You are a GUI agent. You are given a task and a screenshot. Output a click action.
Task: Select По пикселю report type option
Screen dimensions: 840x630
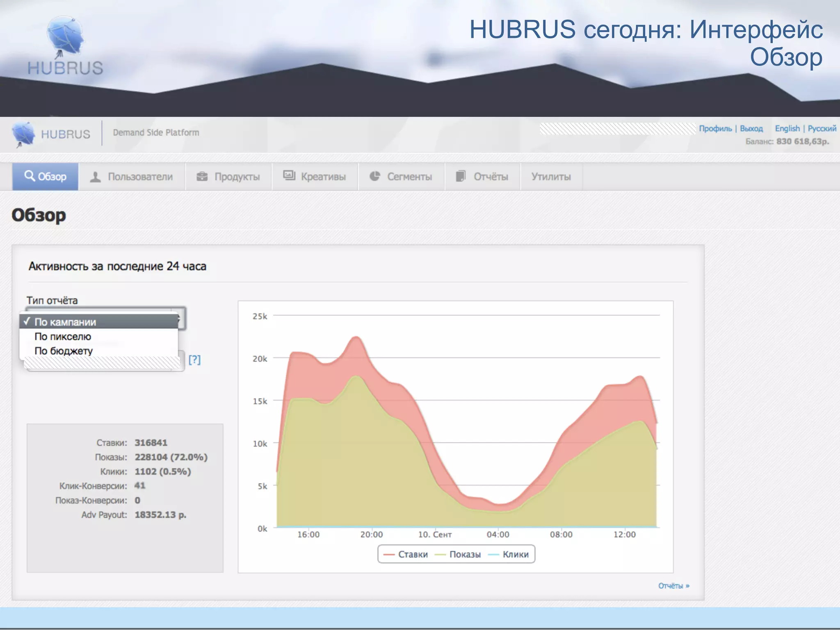coord(99,337)
